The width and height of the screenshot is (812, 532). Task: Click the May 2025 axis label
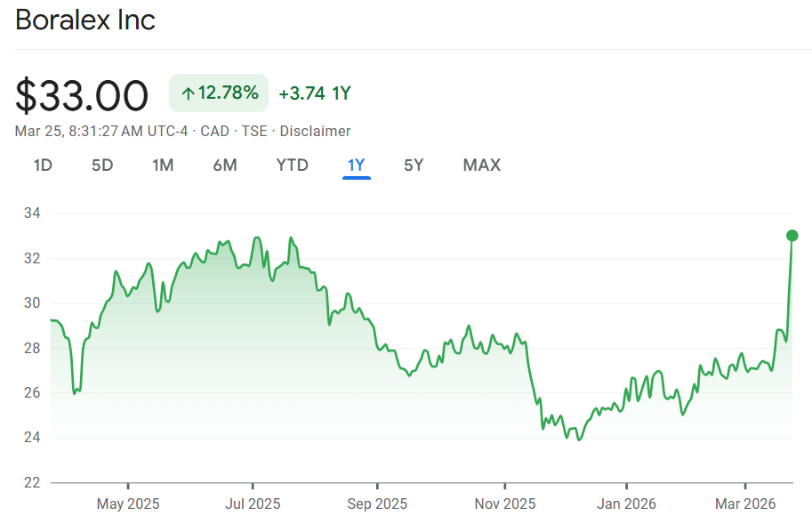point(128,504)
